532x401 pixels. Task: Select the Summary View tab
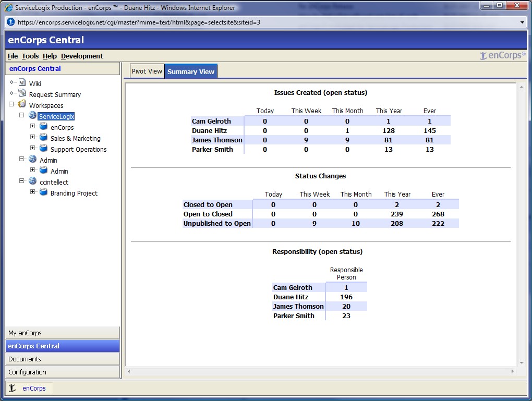191,71
